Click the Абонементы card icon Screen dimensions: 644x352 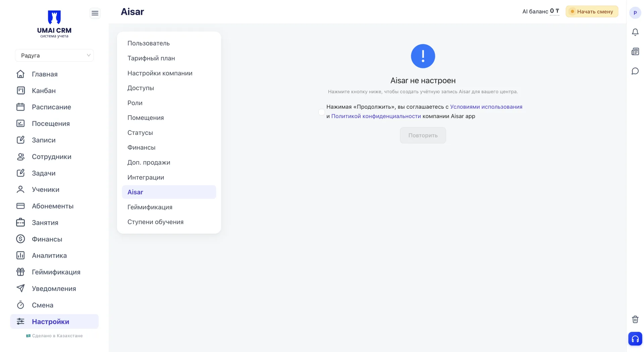pyautogui.click(x=20, y=206)
